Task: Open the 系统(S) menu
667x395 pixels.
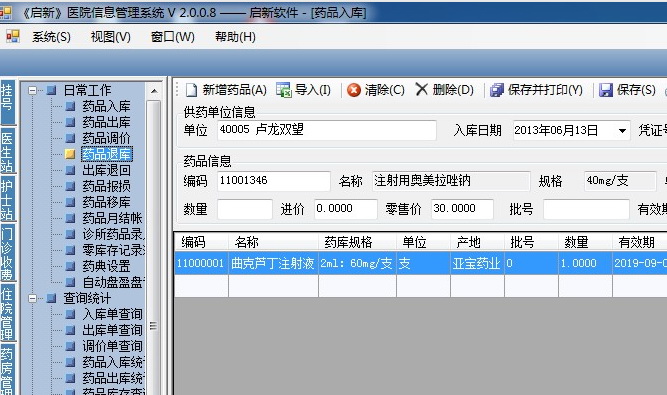Action: point(51,37)
